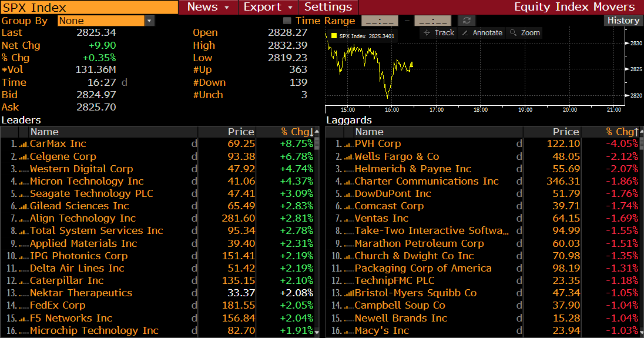Click the #Down value 139
Viewport: 644px width, 338px height.
298,82
